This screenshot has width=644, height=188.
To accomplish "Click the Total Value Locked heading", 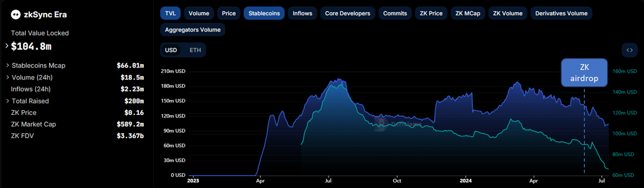I will (x=40, y=33).
